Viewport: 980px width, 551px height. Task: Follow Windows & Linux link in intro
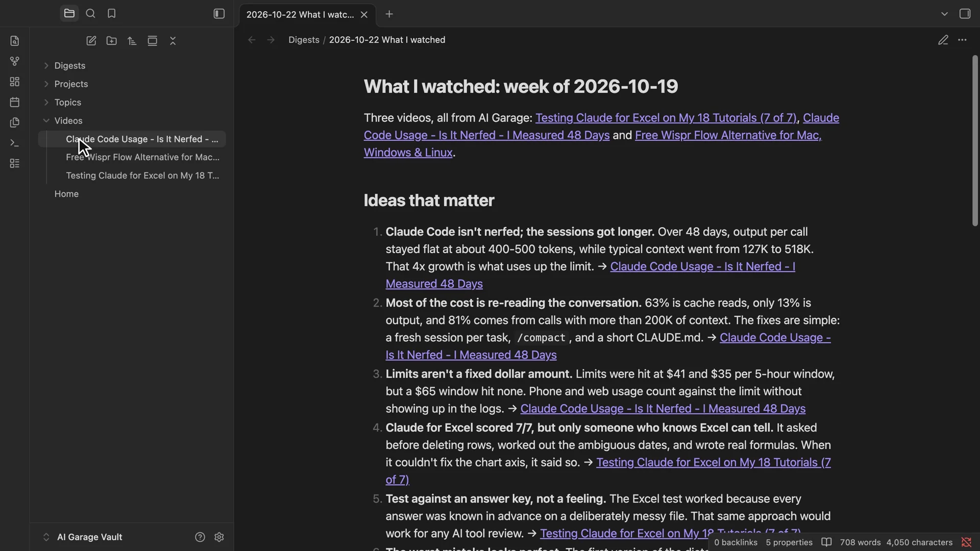(408, 153)
